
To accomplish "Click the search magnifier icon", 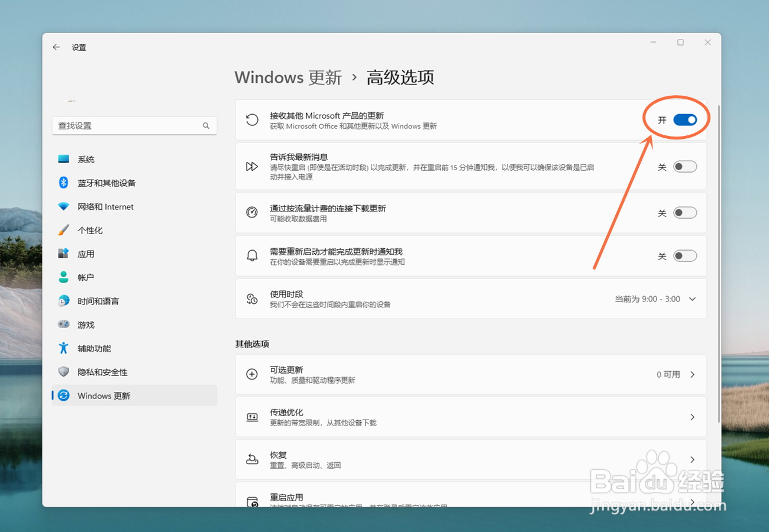I will (x=206, y=126).
